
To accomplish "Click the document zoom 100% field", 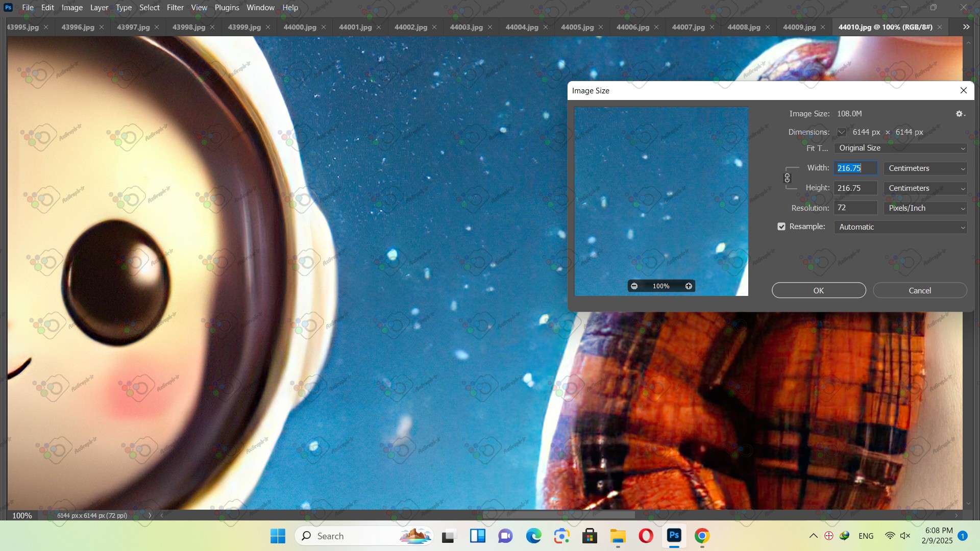I will [22, 515].
